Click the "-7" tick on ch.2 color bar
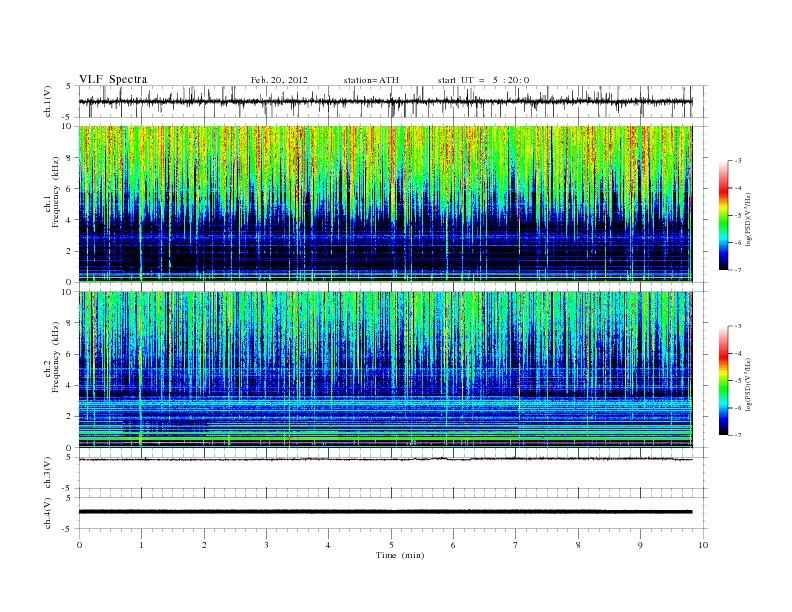Screen dimensions: 792x612 tap(737, 435)
